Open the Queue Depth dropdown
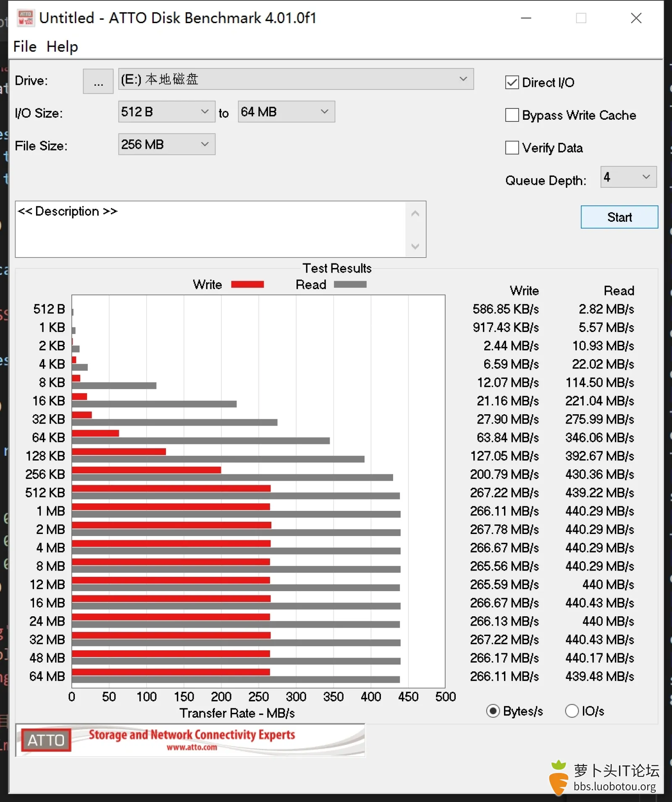 tap(628, 177)
